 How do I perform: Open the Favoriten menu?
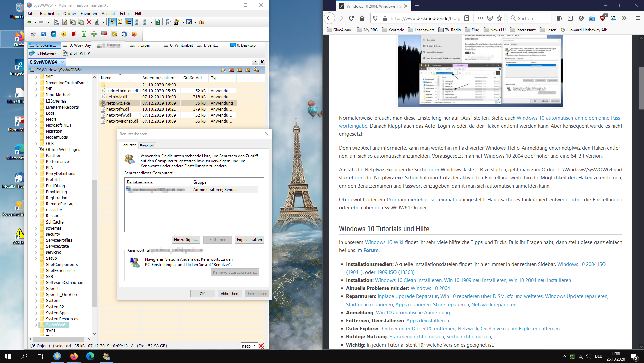89,14
